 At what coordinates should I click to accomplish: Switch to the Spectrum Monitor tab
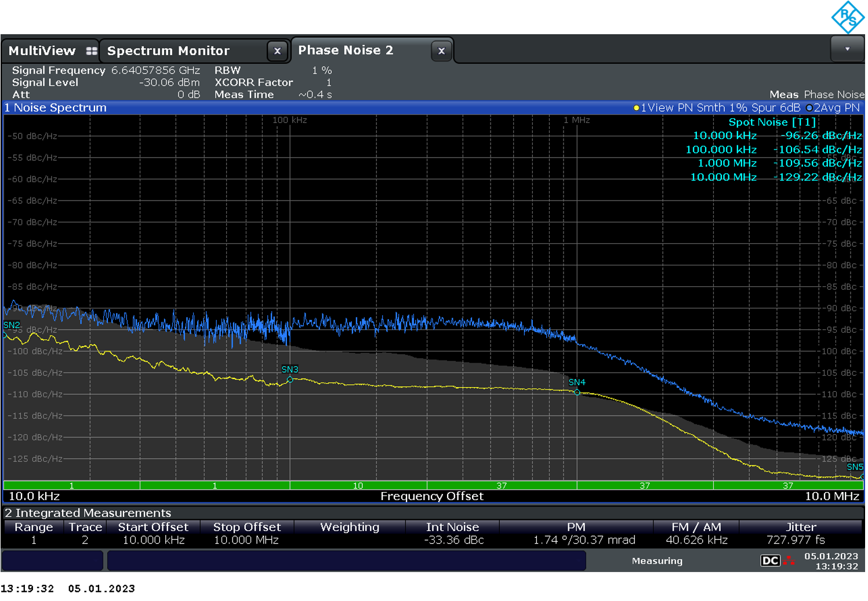tap(168, 51)
